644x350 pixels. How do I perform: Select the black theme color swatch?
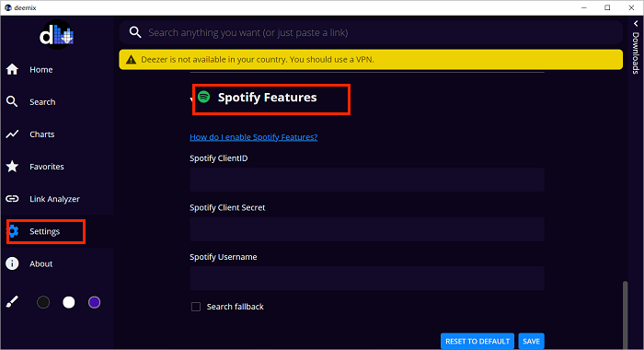tap(43, 302)
